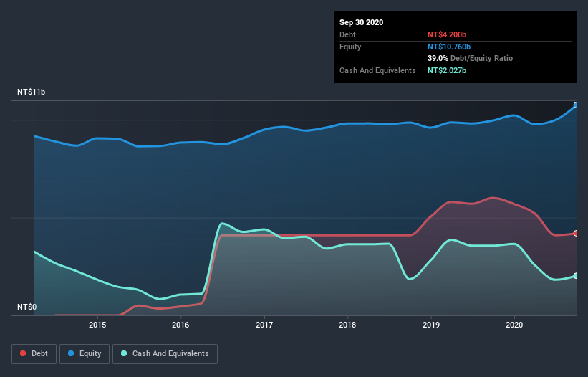Click the NT$0 y-axis label

click(27, 307)
